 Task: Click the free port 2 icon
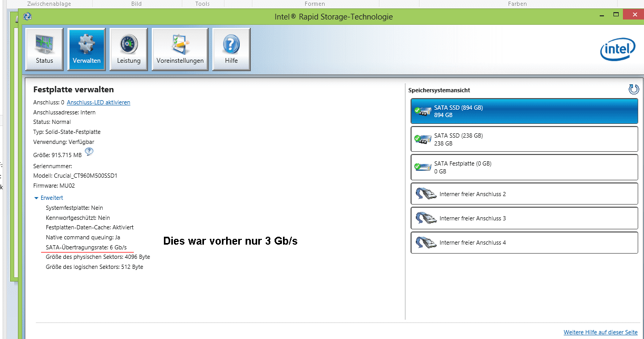(x=426, y=194)
